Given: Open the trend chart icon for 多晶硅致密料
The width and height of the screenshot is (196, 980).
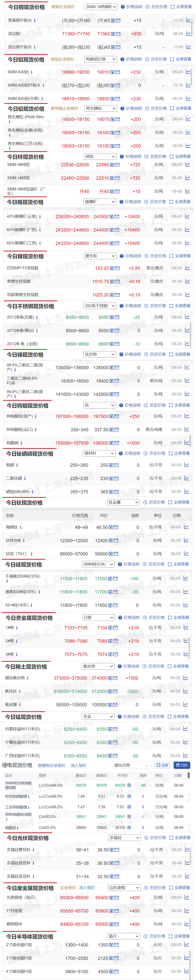Looking at the screenshot, I should (x=187, y=863).
